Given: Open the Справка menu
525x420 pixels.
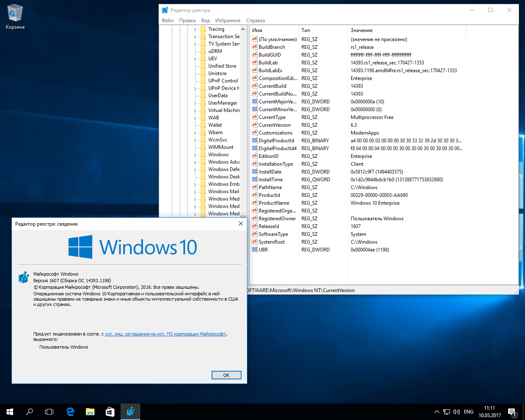Looking at the screenshot, I should (256, 21).
